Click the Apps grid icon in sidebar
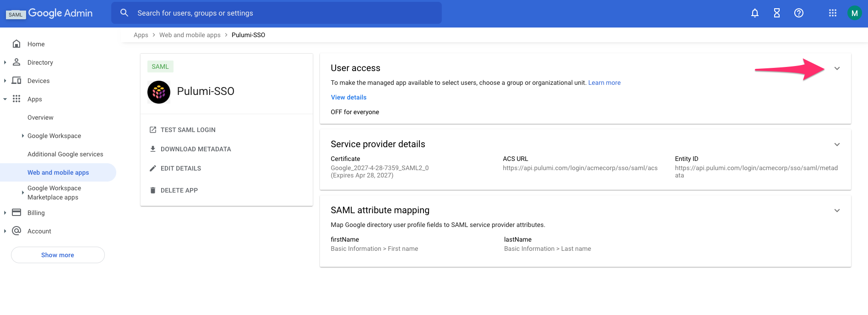 click(x=16, y=99)
